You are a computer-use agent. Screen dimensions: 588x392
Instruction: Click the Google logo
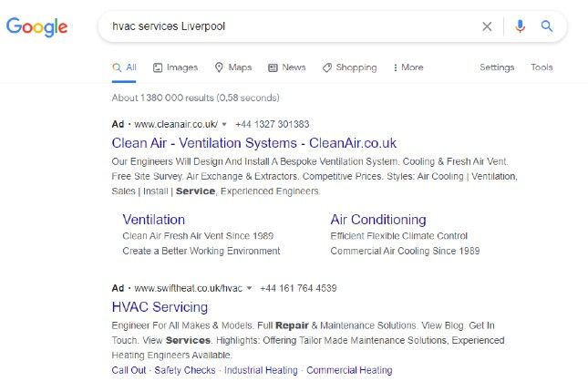36,27
